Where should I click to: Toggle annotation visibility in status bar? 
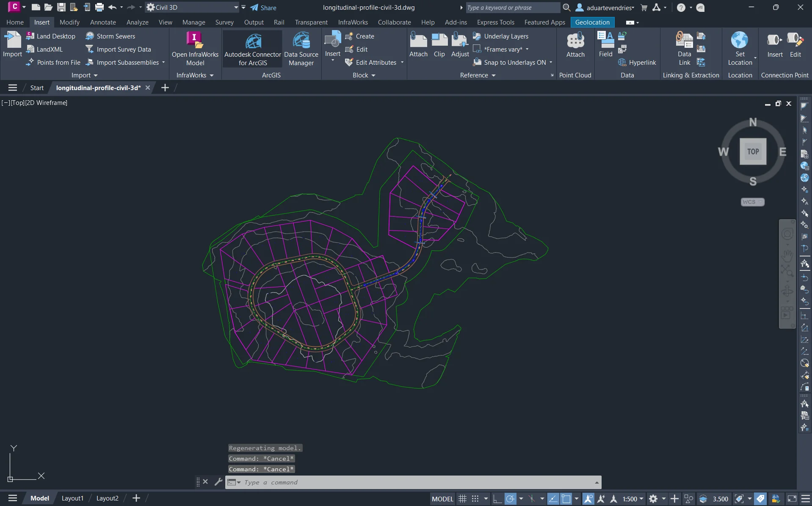[588, 499]
